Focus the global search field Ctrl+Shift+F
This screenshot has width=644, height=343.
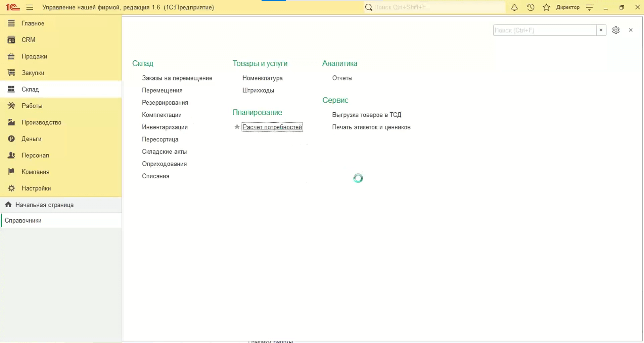point(439,7)
